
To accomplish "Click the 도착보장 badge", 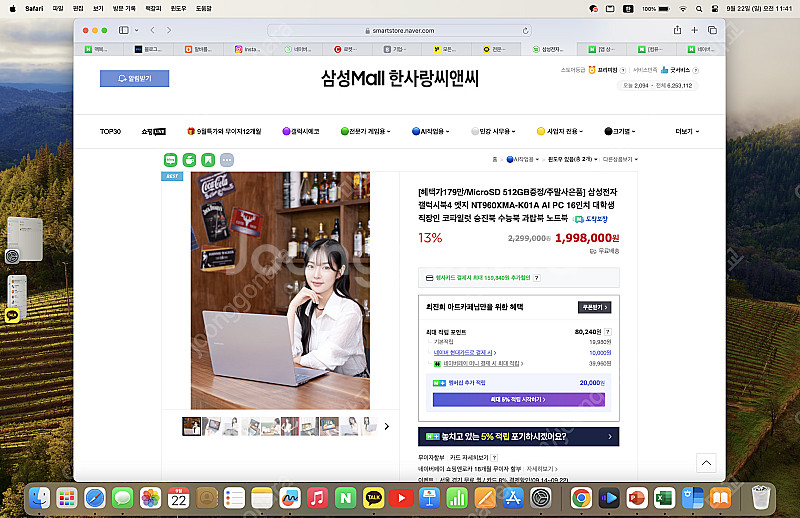I will 591,219.
